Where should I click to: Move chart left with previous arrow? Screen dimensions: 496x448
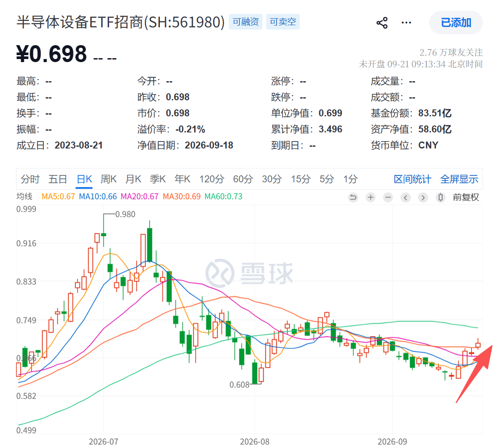coord(406,198)
